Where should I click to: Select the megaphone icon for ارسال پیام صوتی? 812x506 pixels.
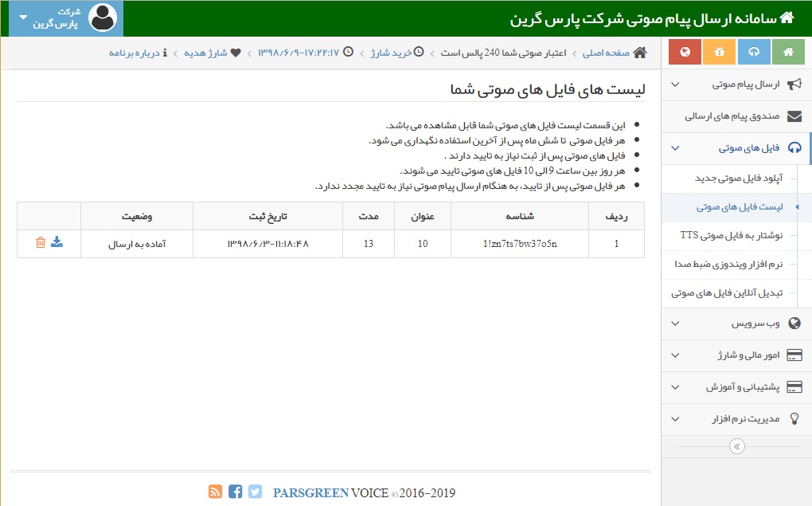793,84
